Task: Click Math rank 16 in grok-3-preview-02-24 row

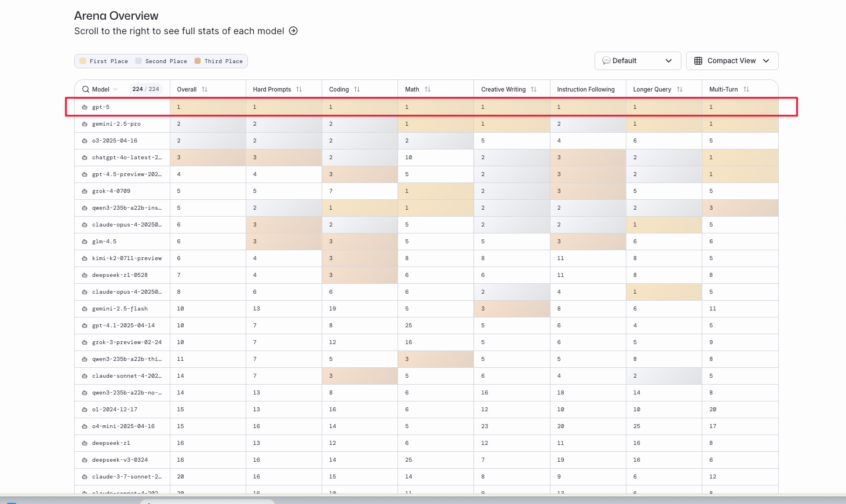Action: click(x=409, y=342)
